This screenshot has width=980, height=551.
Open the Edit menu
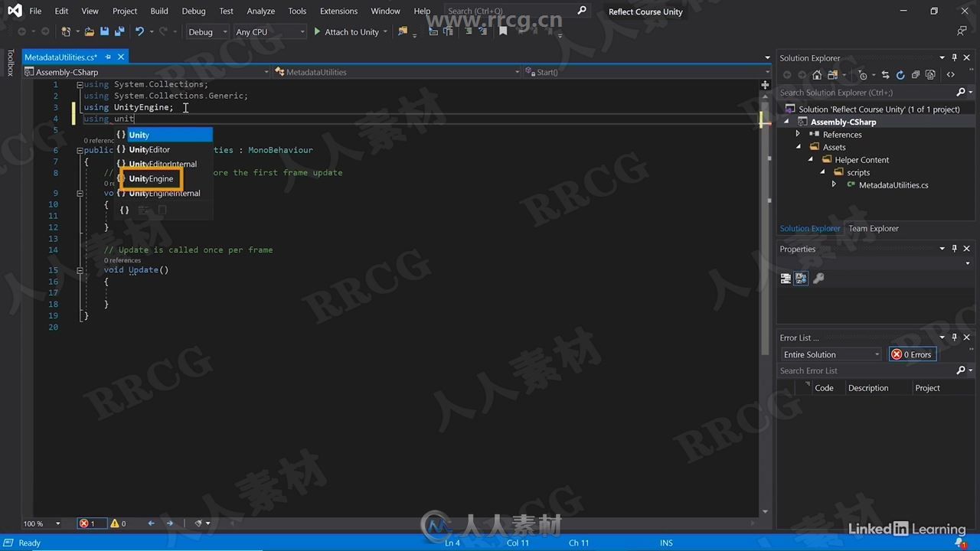(x=61, y=11)
